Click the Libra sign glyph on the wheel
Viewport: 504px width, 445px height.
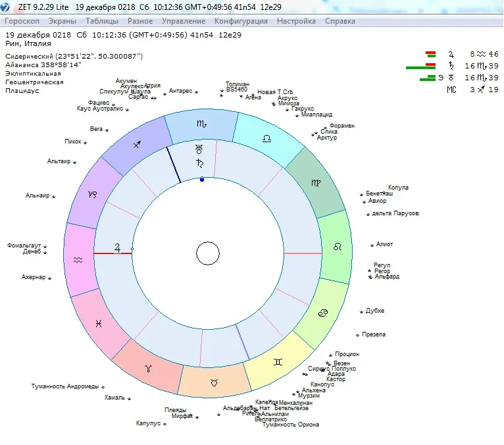tap(266, 138)
